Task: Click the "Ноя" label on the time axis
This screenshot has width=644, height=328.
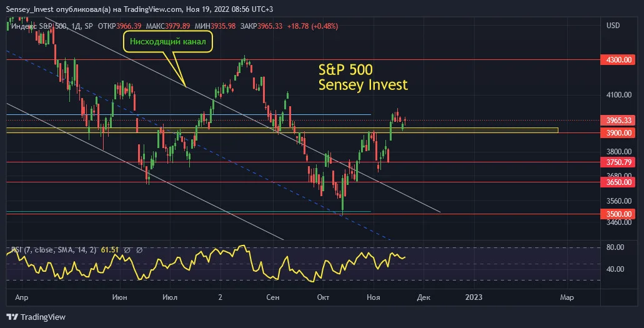Action: point(374,297)
